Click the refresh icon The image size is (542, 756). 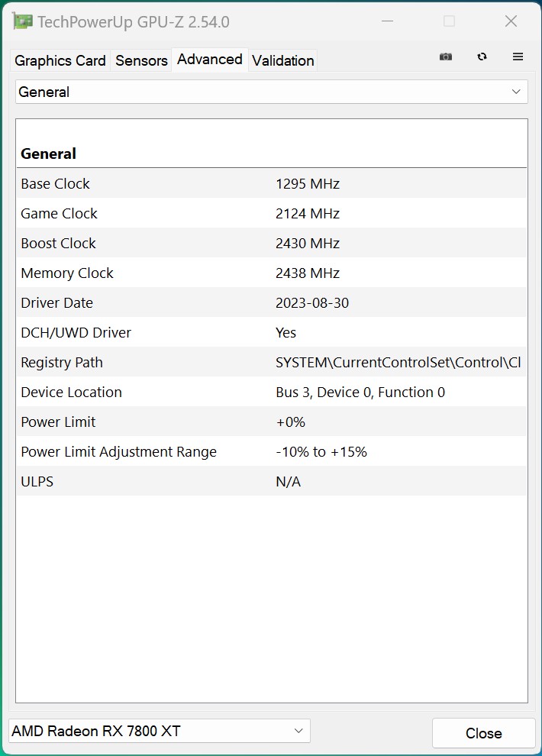coord(482,57)
